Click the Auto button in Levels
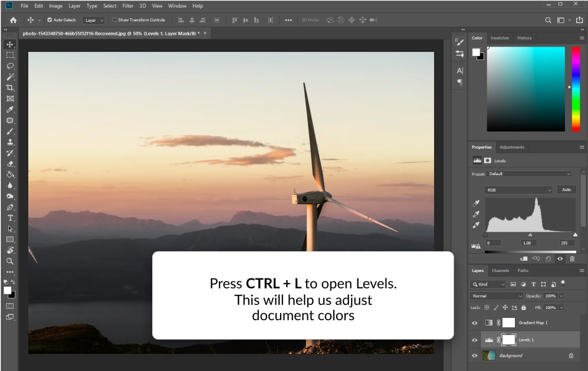 (566, 190)
